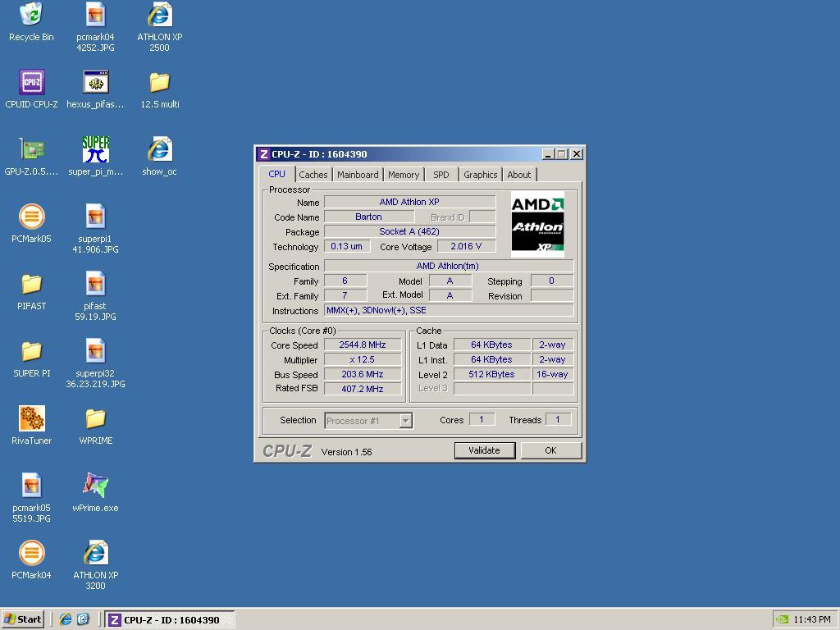This screenshot has height=630, width=840.
Task: Click Internet Explorer quick launch icon
Action: tap(66, 619)
